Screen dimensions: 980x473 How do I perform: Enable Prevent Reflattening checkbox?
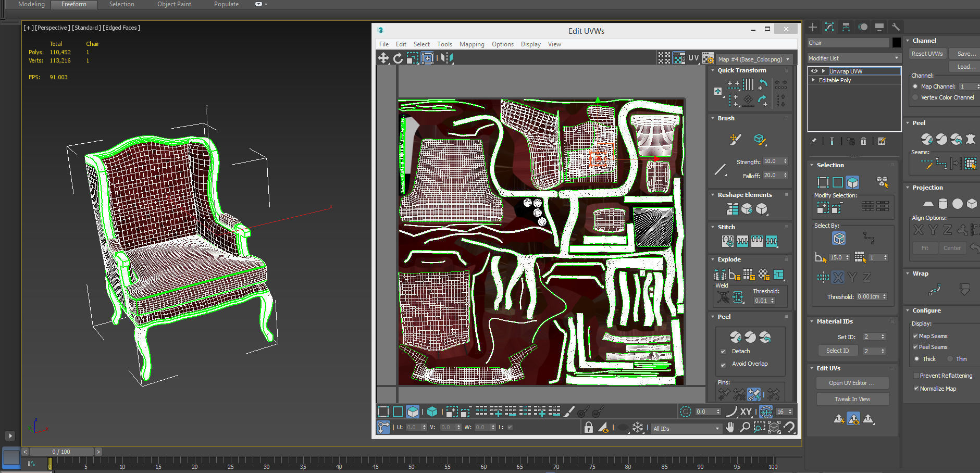click(x=916, y=376)
